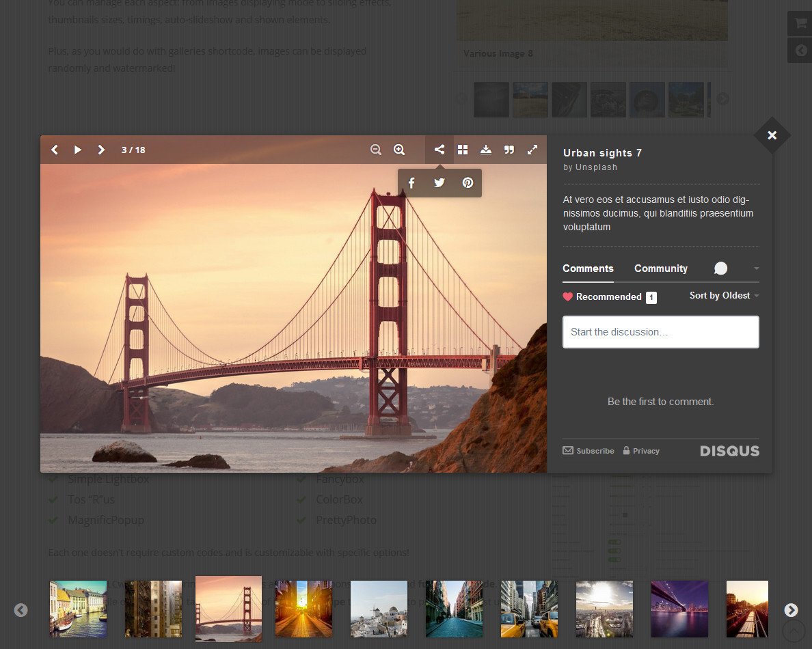Open the DISQUS logo link
Screen dimensions: 812x649
(730, 451)
